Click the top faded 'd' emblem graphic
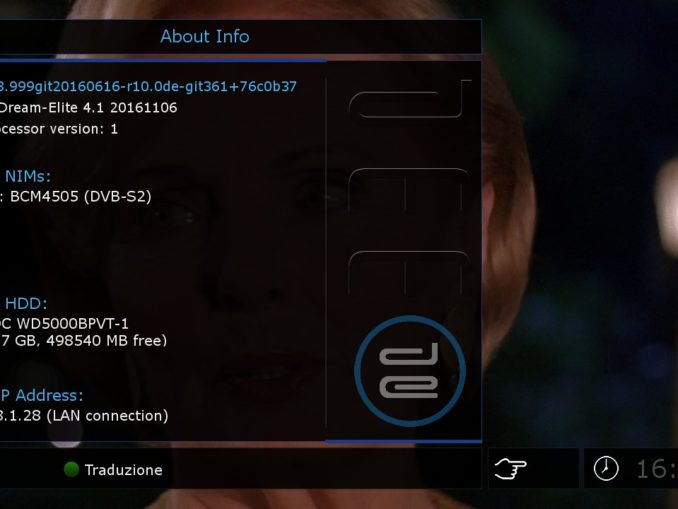This screenshot has width=678, height=509. [x=410, y=99]
